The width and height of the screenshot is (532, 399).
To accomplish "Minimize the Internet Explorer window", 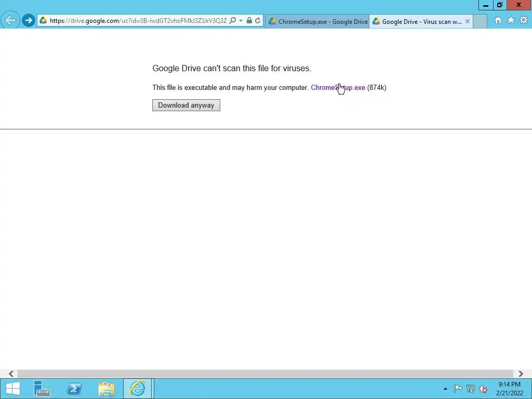I will (486, 5).
